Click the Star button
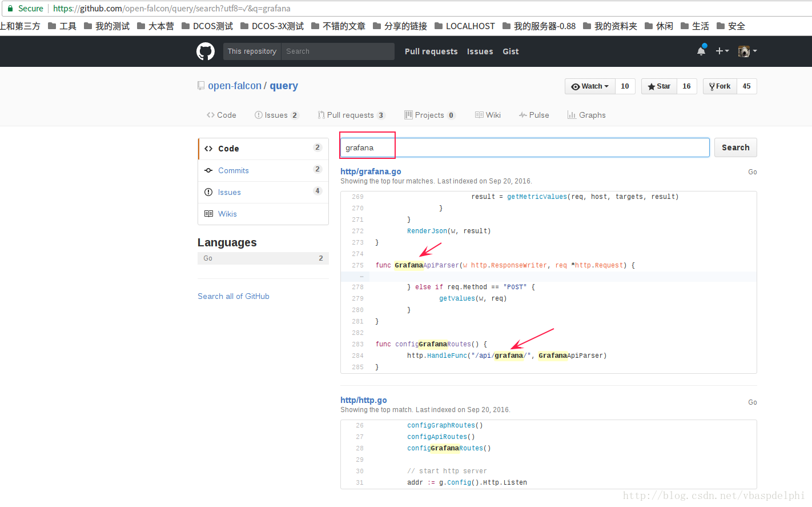 coord(659,86)
